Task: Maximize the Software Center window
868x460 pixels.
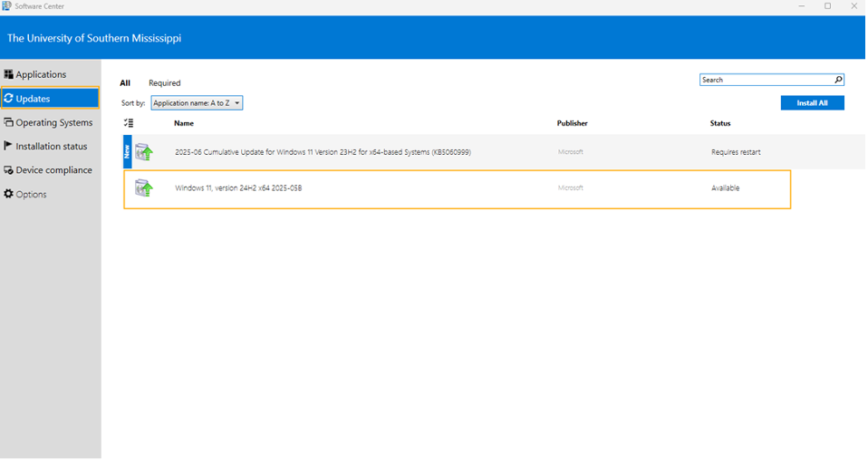Action: 827,6
